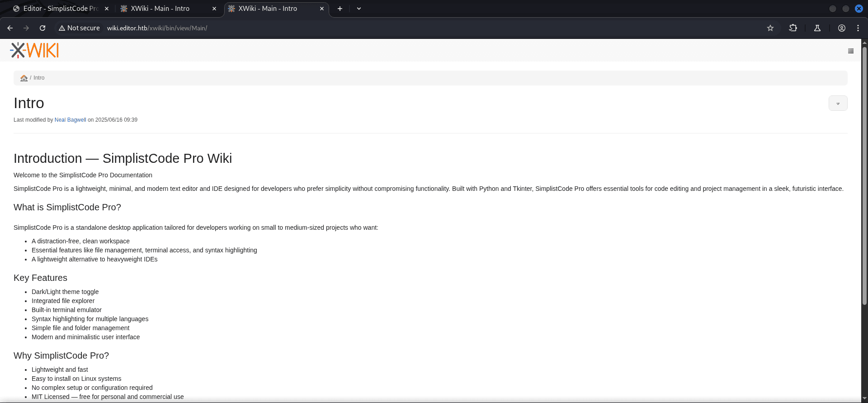
Task: Reload the current page
Action: coord(42,28)
